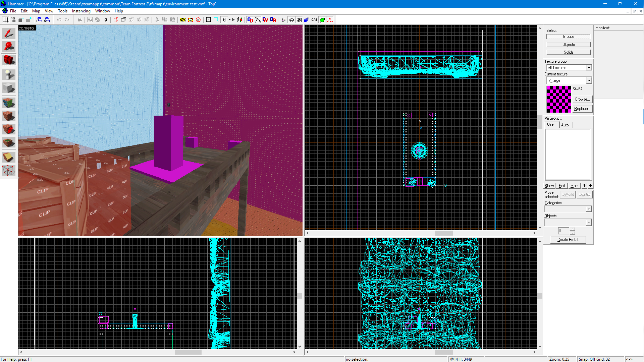The image size is (644, 362).
Task: Toggle the 2D grid display
Action: point(6,20)
